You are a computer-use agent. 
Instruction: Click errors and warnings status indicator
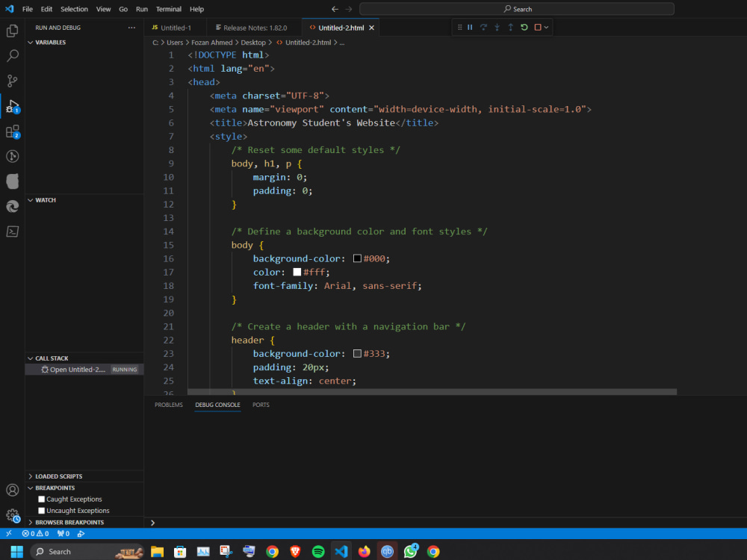click(x=35, y=533)
